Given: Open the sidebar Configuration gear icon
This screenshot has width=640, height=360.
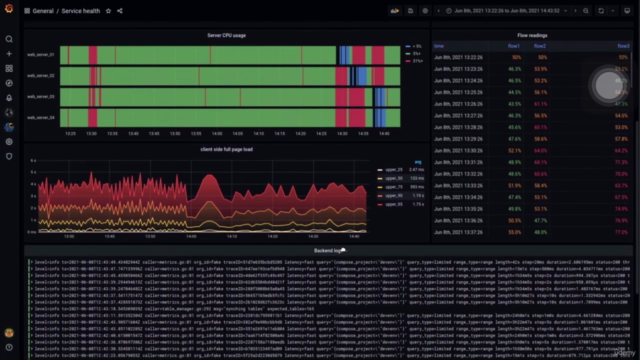Looking at the screenshot, I should click(x=9, y=142).
